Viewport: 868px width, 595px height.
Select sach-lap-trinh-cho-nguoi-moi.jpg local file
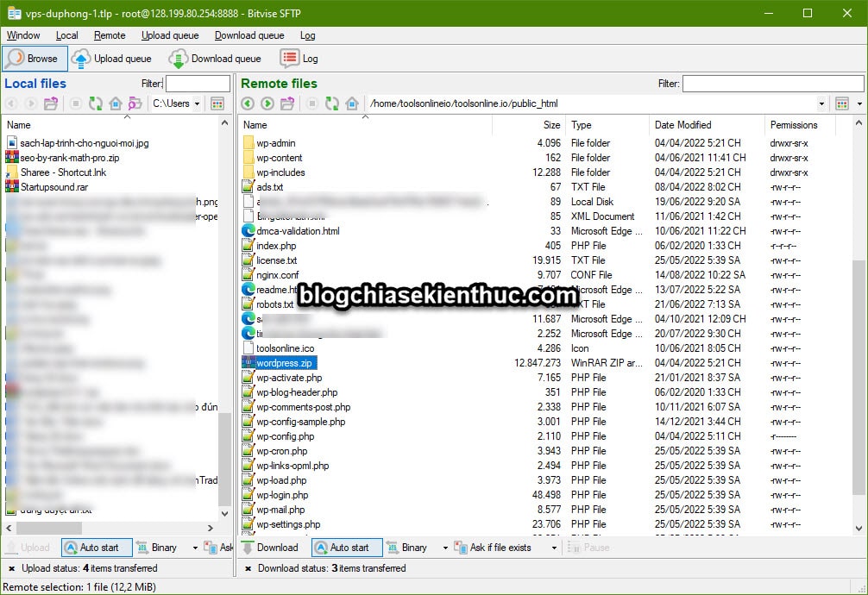pyautogui.click(x=85, y=143)
